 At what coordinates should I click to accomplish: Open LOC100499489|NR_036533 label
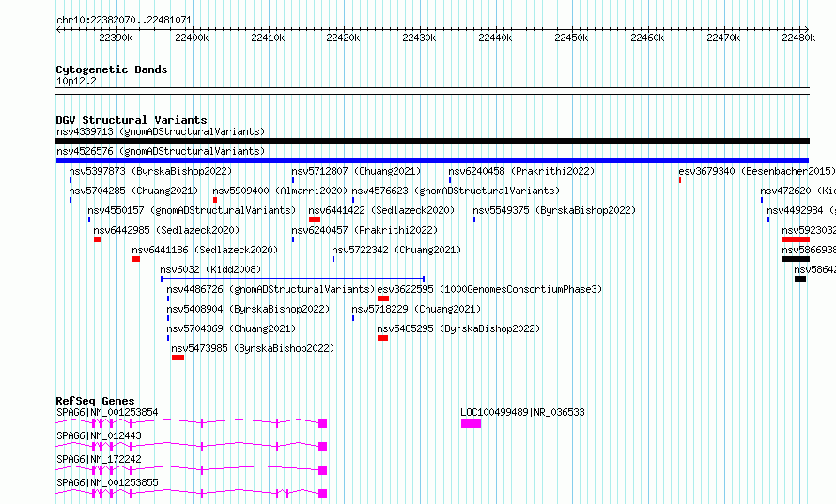(522, 412)
